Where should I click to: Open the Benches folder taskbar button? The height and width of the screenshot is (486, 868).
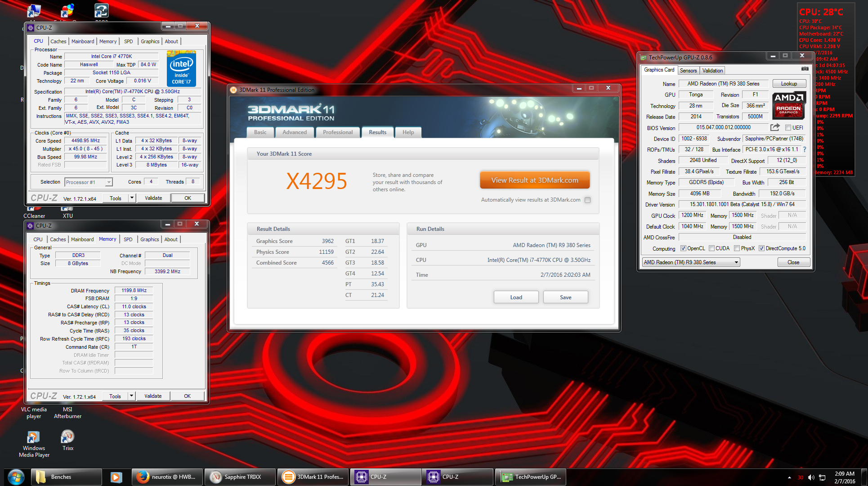point(67,477)
